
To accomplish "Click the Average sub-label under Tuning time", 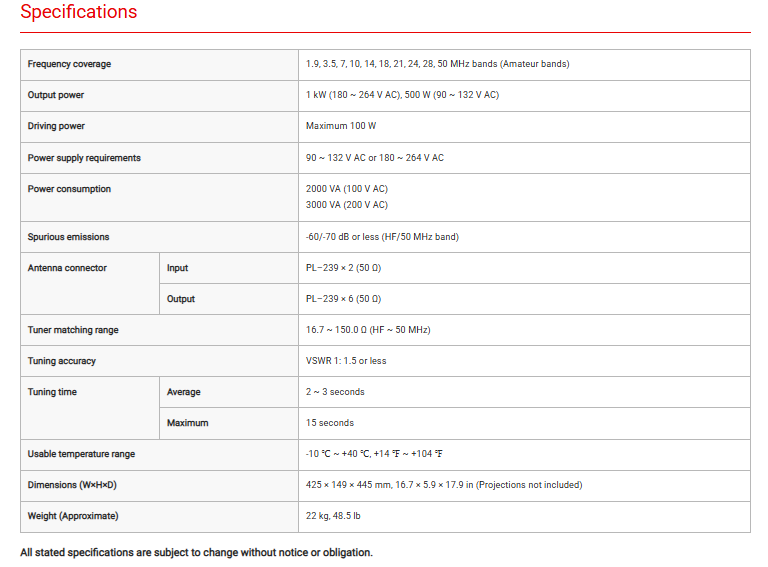I will (183, 392).
